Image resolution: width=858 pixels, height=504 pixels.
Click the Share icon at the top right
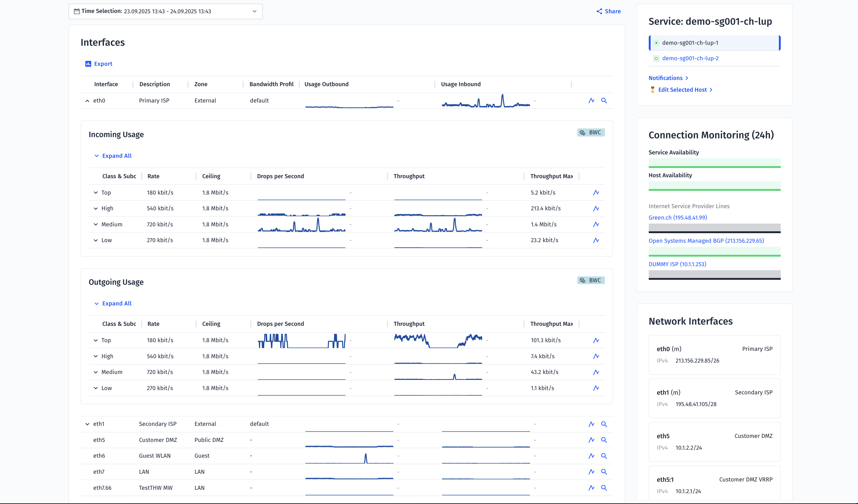pyautogui.click(x=599, y=11)
